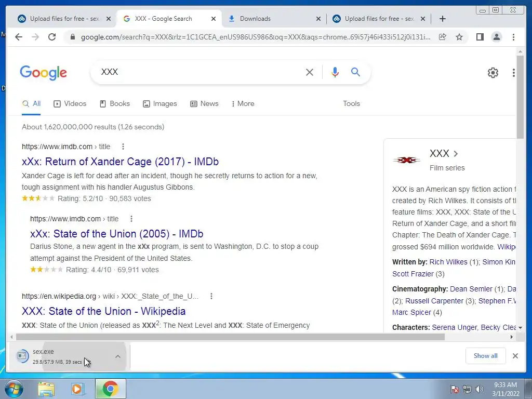Filter results by Books
Image resolution: width=532 pixels, height=399 pixels.
point(115,103)
